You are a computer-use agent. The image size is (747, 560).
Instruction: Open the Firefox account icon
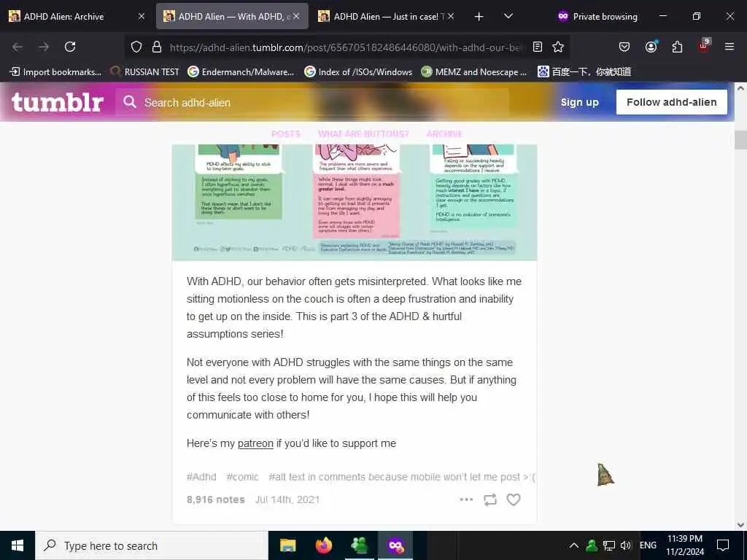pos(651,47)
